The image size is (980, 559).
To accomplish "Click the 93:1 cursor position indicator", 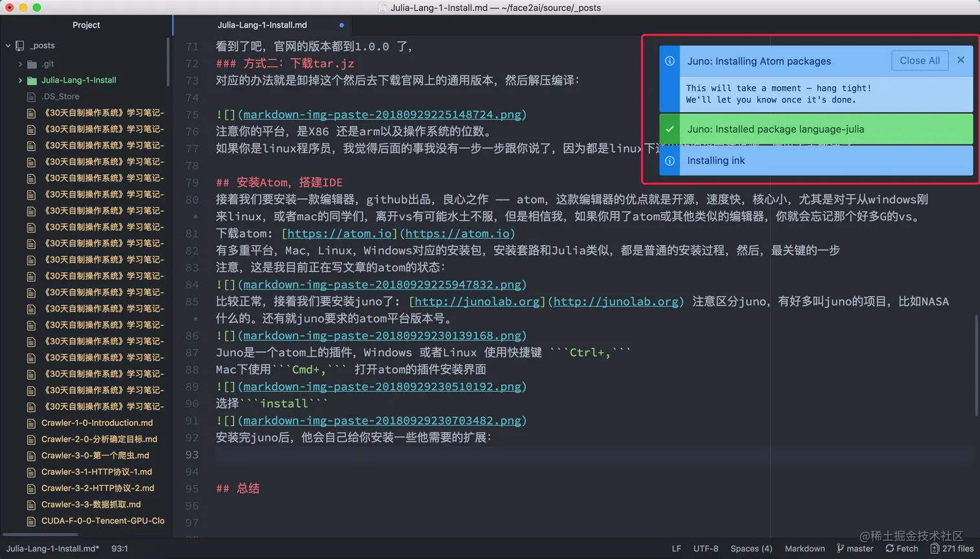I will tap(119, 549).
